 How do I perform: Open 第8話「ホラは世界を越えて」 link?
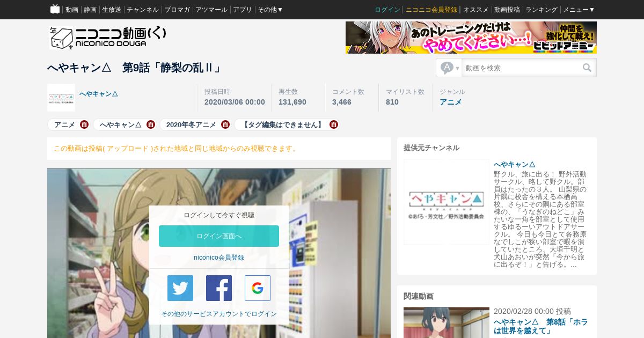(x=540, y=326)
